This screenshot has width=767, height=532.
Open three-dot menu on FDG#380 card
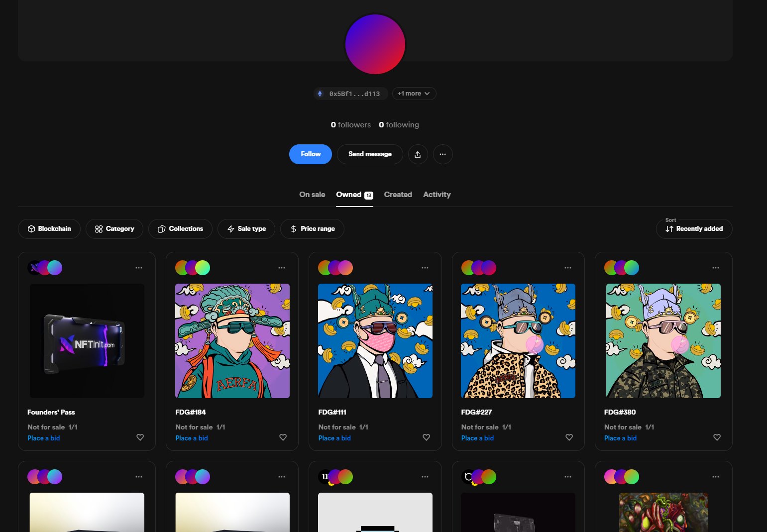tap(715, 268)
